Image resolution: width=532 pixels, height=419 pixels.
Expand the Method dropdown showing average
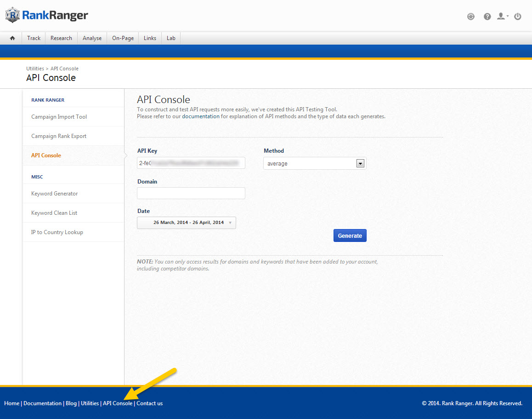click(315, 163)
